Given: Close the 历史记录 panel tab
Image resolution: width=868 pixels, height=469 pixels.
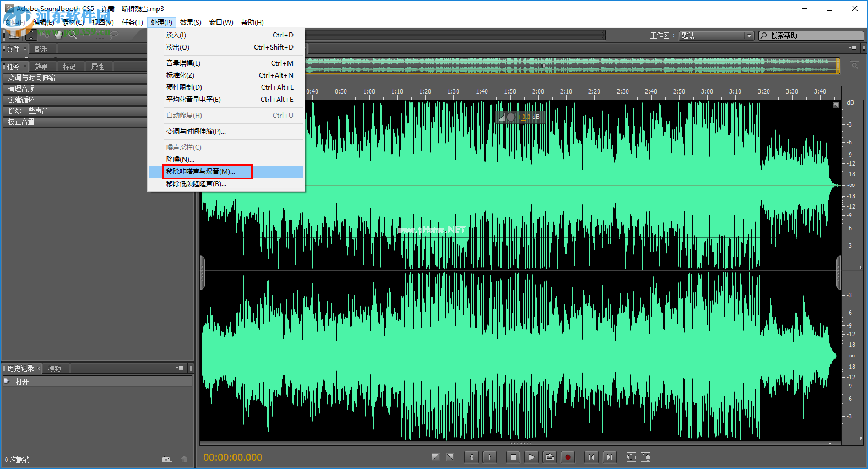Looking at the screenshot, I should point(38,369).
